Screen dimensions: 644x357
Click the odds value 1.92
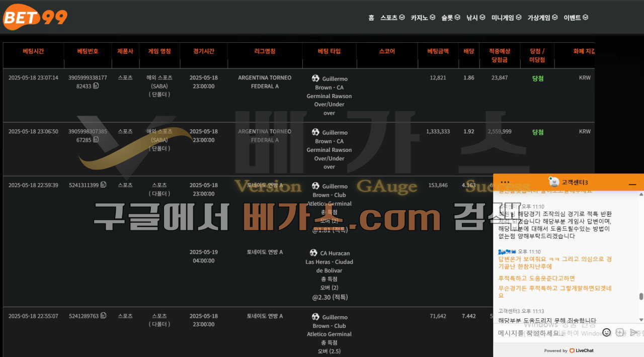coord(469,131)
